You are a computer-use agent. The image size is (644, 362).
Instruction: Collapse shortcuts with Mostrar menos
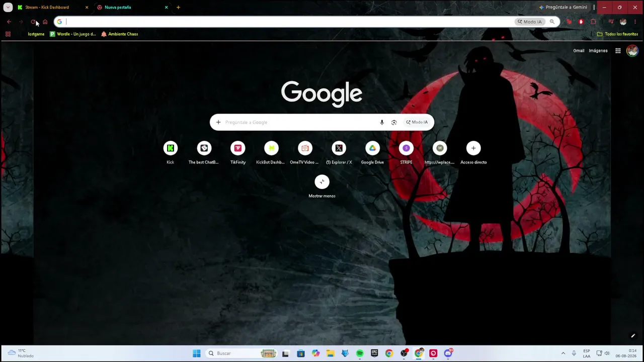coord(322,187)
